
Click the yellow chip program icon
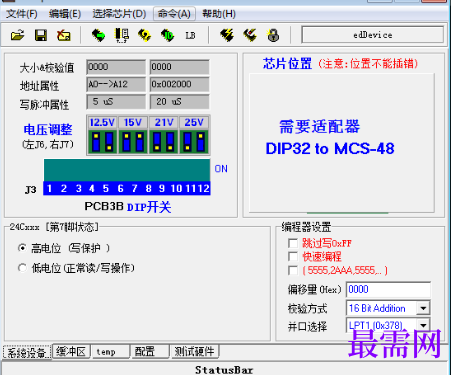point(144,35)
